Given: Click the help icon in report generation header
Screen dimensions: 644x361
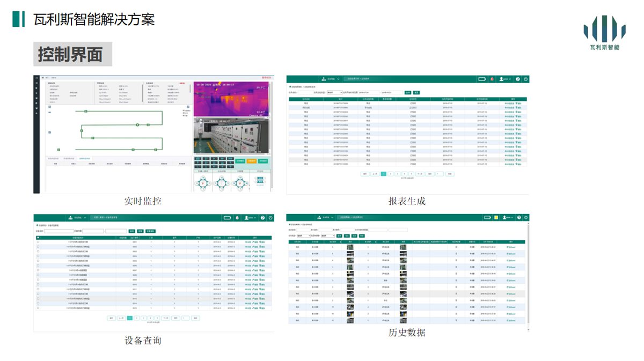Looking at the screenshot, I should [x=518, y=79].
